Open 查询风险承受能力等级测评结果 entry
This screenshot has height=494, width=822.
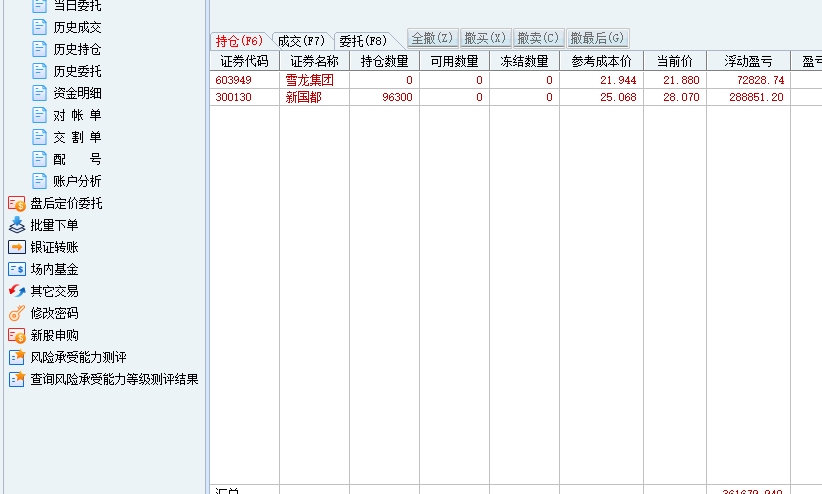click(x=114, y=380)
